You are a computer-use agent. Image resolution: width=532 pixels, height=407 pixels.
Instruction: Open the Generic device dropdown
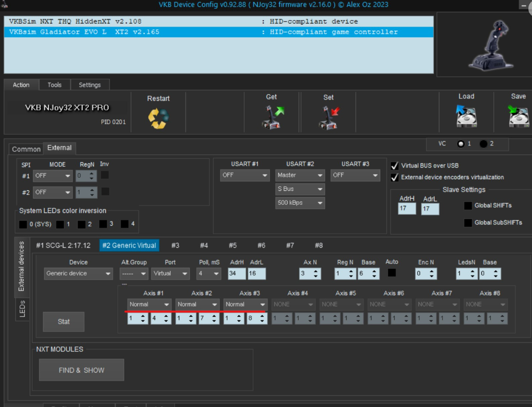pyautogui.click(x=78, y=274)
